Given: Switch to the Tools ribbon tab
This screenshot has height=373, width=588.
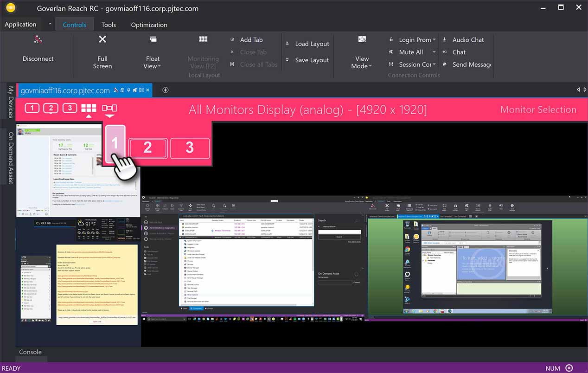Looking at the screenshot, I should tap(109, 25).
